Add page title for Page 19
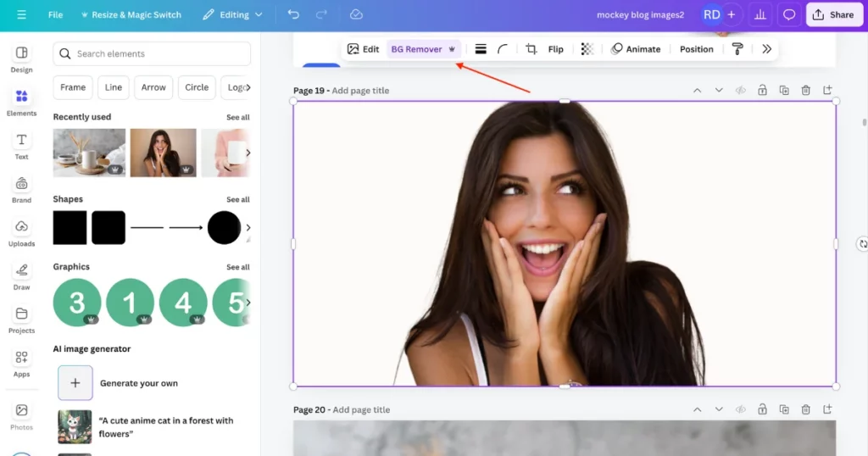Image resolution: width=868 pixels, height=456 pixels. [360, 91]
